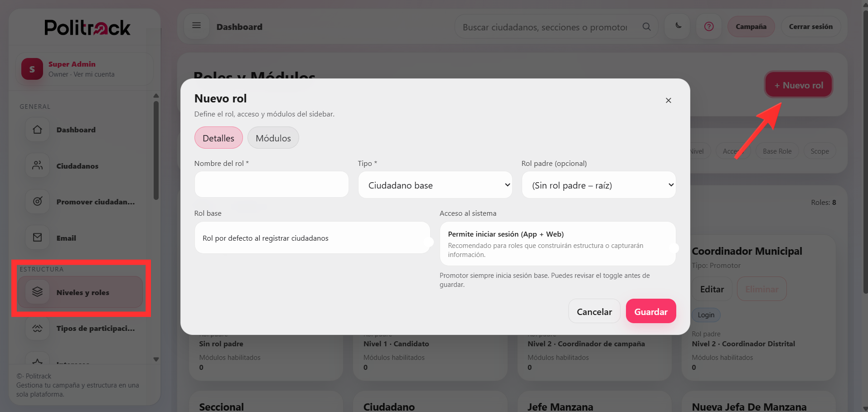Click the Ciudadanos people icon

pyautogui.click(x=37, y=165)
